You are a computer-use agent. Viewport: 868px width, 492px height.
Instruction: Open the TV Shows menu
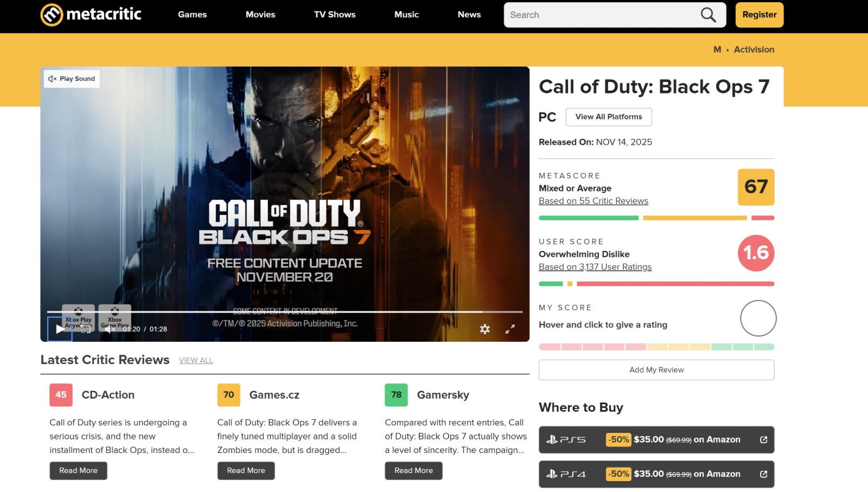point(334,15)
